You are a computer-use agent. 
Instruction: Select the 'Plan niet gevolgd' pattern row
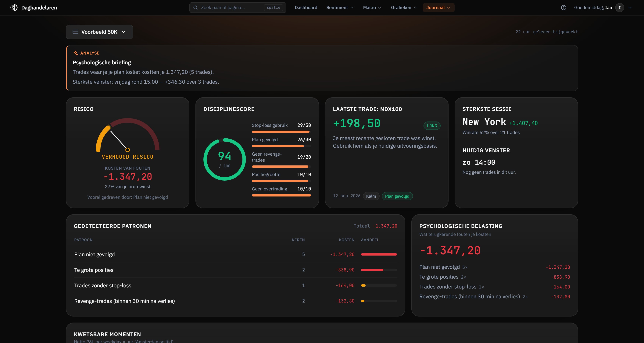pyautogui.click(x=235, y=254)
